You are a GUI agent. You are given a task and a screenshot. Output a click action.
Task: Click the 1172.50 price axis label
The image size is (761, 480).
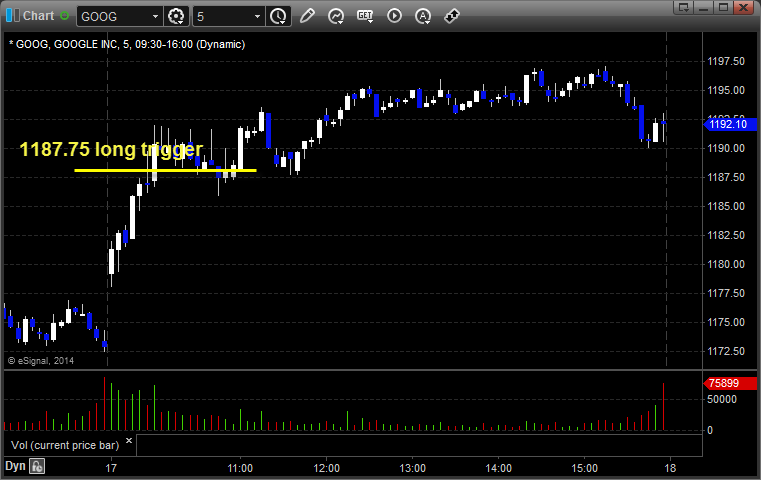coord(726,351)
